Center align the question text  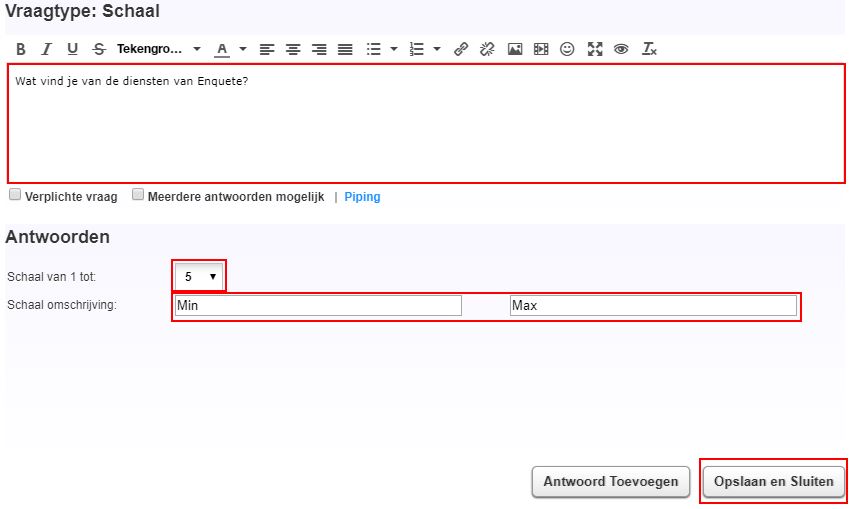point(293,49)
